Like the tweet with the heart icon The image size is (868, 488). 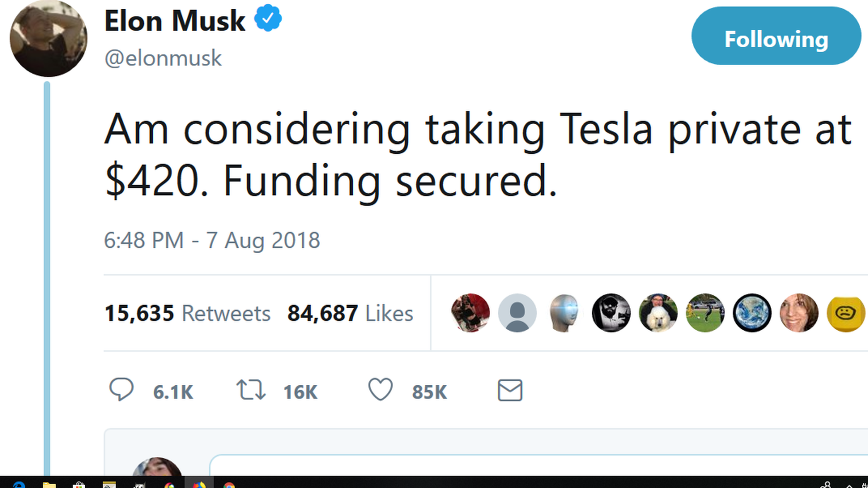tap(380, 390)
